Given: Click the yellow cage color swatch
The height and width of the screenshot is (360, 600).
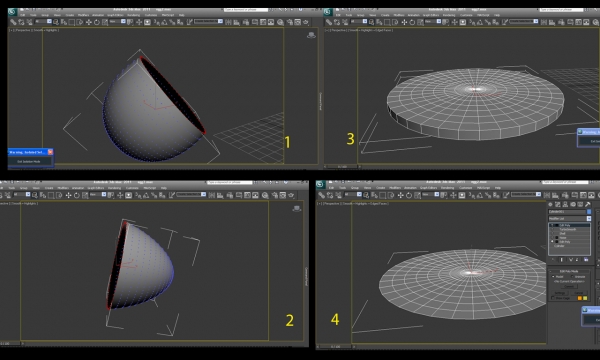Looking at the screenshot, I should point(585,298).
